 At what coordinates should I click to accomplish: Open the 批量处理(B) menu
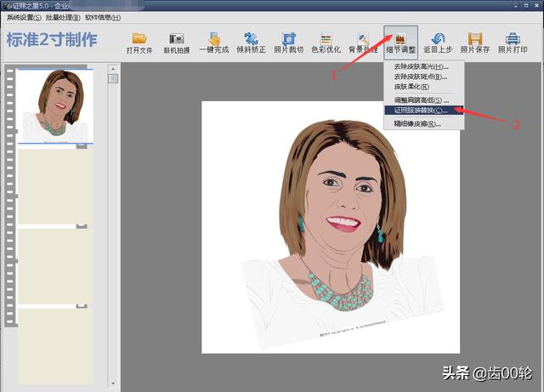coord(63,18)
